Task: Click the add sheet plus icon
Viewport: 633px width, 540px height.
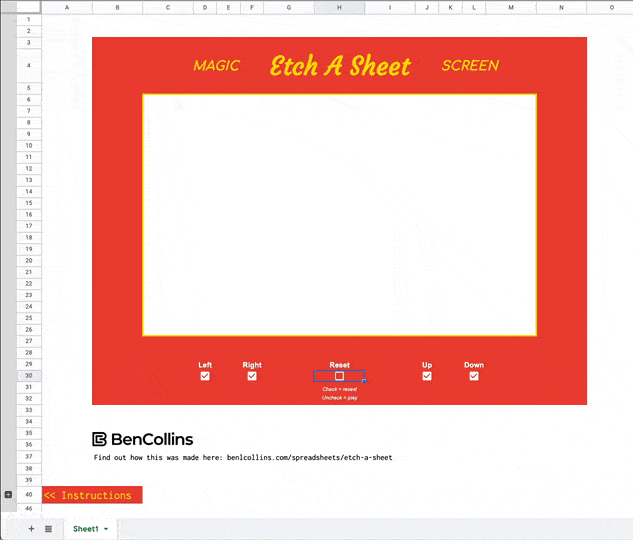Action: (31, 529)
